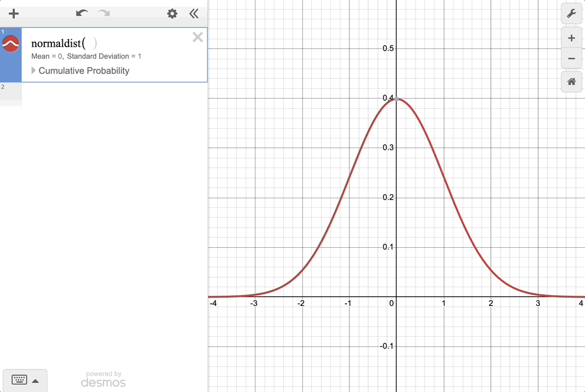Click the Mean = 0 label
585x392 pixels.
pyautogui.click(x=47, y=56)
